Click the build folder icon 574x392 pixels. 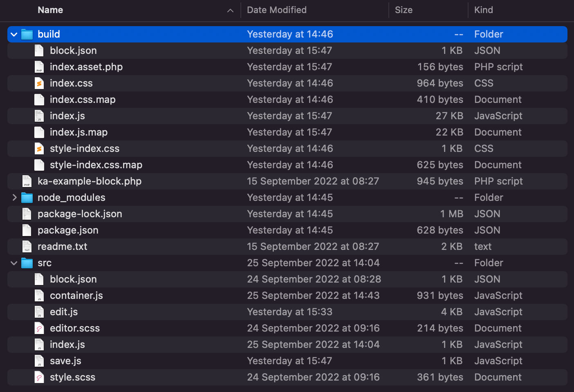(27, 34)
